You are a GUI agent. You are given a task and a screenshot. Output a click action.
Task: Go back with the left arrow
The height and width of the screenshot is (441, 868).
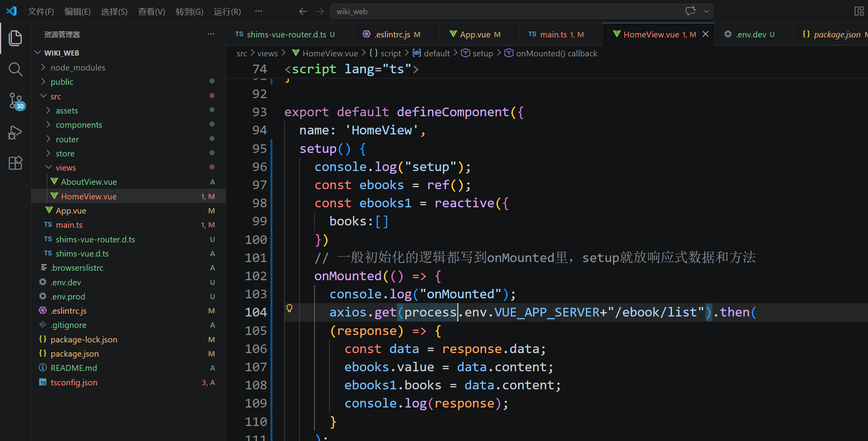click(x=303, y=11)
